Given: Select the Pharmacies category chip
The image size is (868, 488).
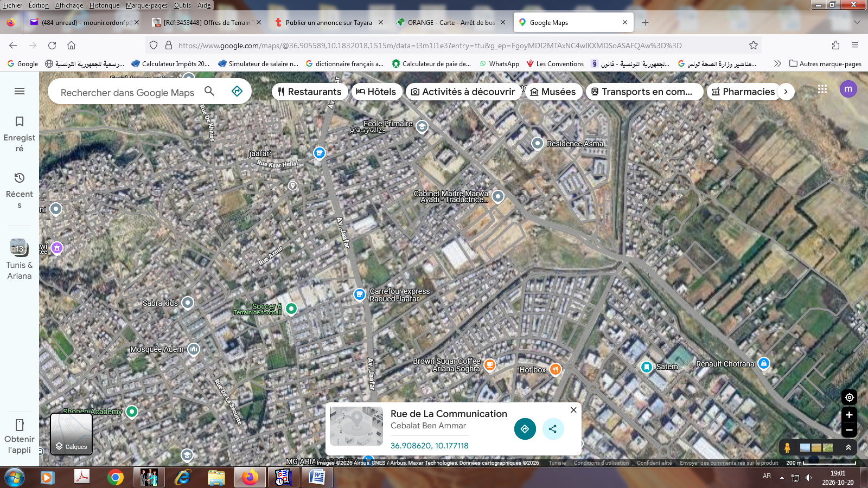Looking at the screenshot, I should 744,92.
